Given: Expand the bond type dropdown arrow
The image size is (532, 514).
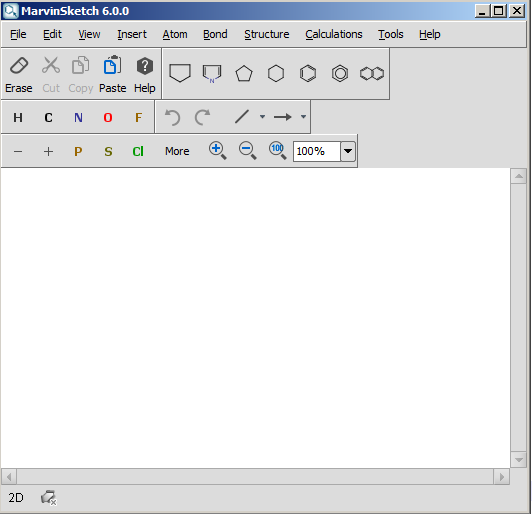Looking at the screenshot, I should click(262, 117).
